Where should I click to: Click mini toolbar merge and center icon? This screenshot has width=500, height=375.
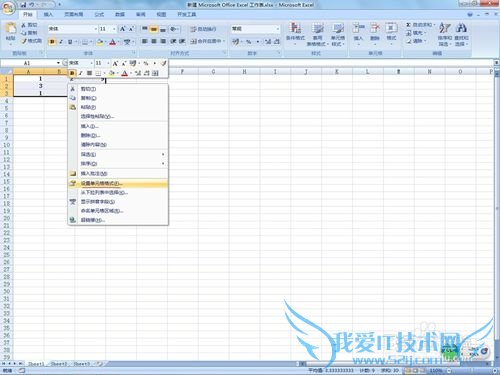tap(155, 73)
